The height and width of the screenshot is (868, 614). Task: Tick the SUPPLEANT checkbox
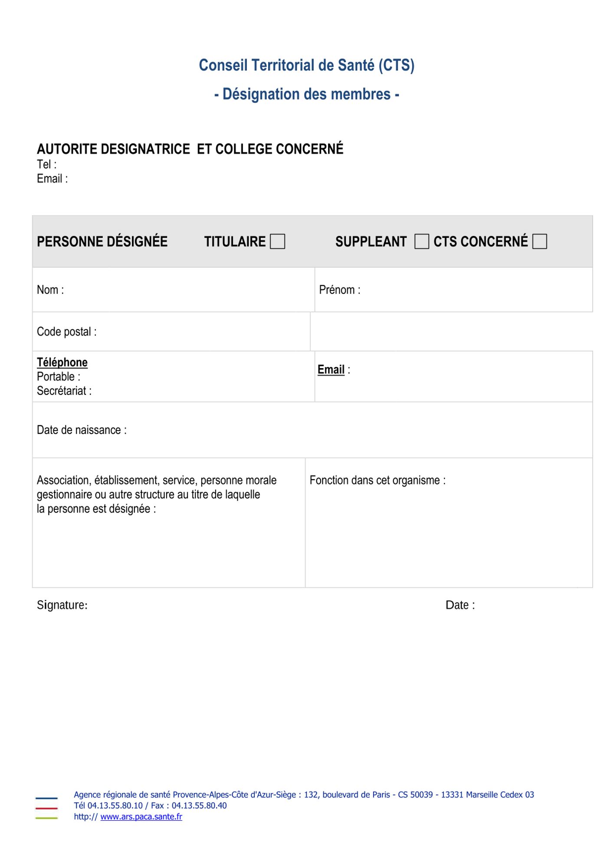(x=421, y=241)
